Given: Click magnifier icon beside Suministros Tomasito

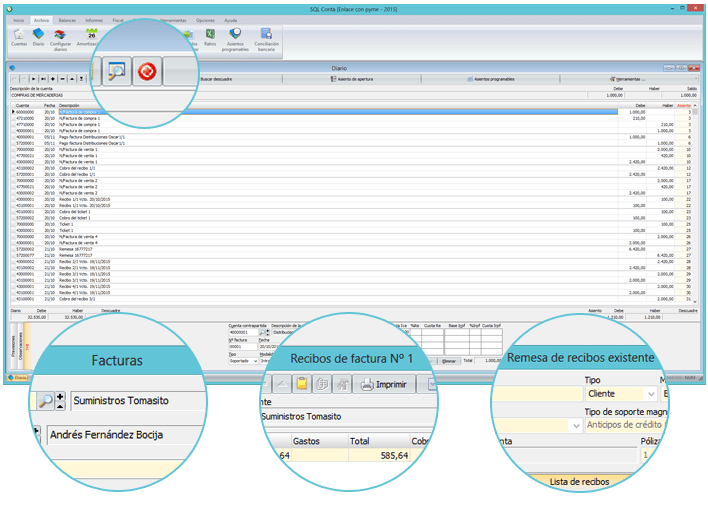Looking at the screenshot, I should click(x=46, y=400).
